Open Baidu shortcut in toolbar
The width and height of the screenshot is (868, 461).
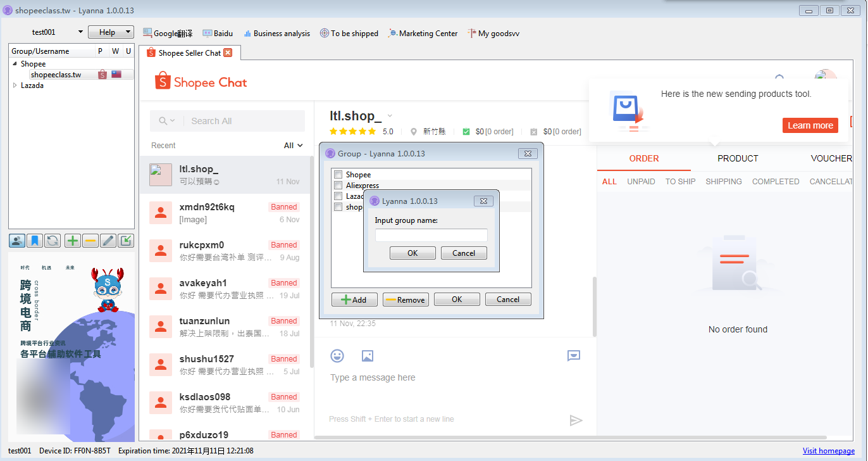pyautogui.click(x=218, y=33)
